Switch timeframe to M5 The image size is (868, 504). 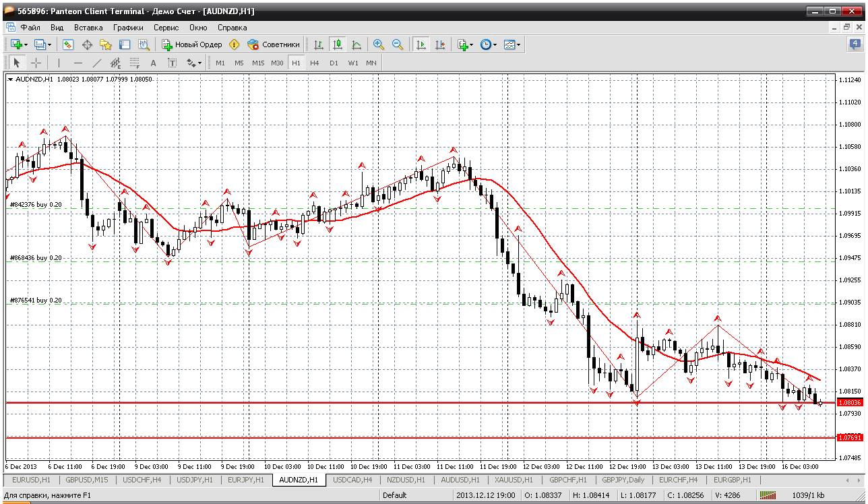coord(239,63)
